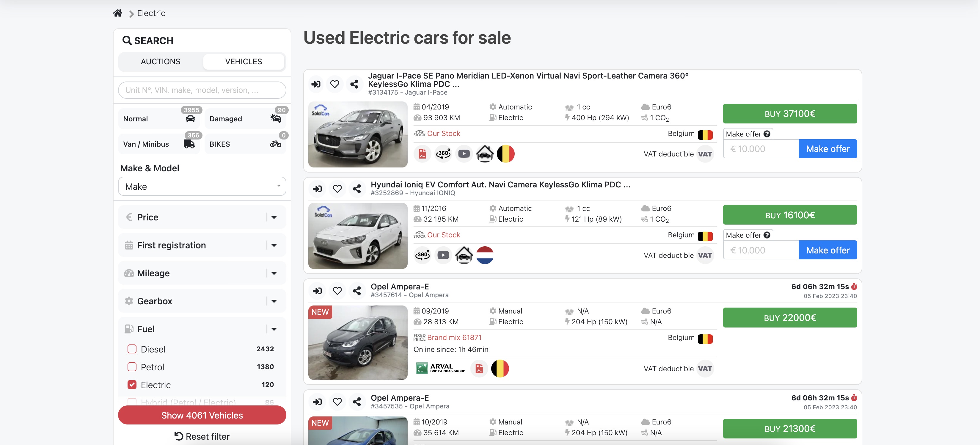
Task: Uncheck the Electric fuel filter
Action: [132, 385]
